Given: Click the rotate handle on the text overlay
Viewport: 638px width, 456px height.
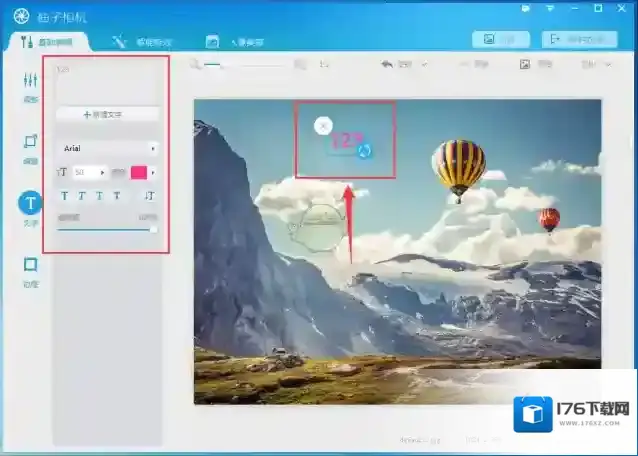Looking at the screenshot, I should pyautogui.click(x=365, y=150).
